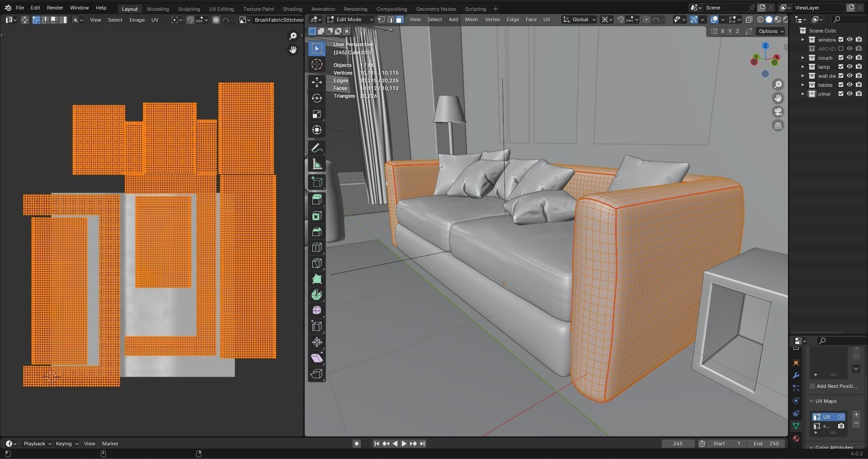Viewport: 868px width, 459px height.
Task: Open the File menu
Action: click(x=20, y=8)
